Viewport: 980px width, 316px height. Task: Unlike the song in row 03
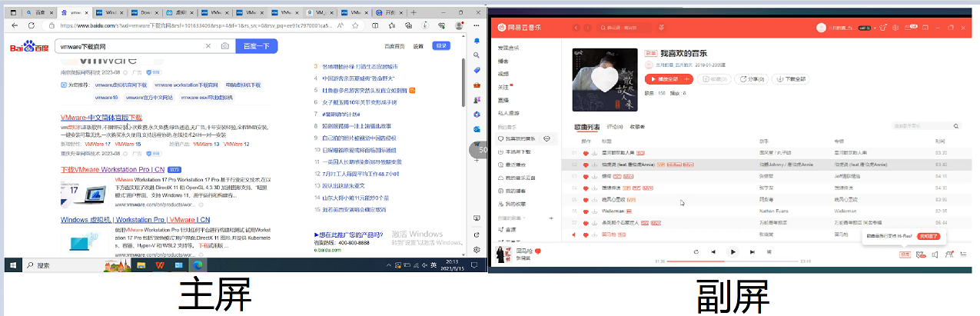pyautogui.click(x=585, y=175)
